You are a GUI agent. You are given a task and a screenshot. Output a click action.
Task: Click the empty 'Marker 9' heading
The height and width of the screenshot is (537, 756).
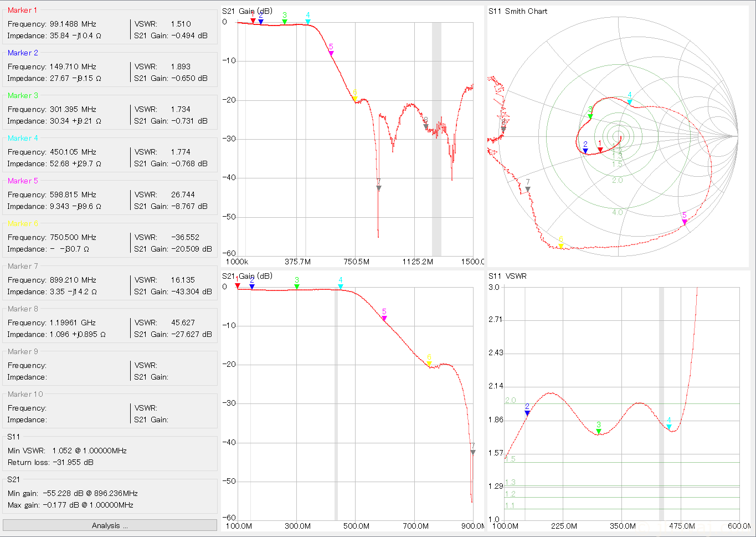[23, 351]
